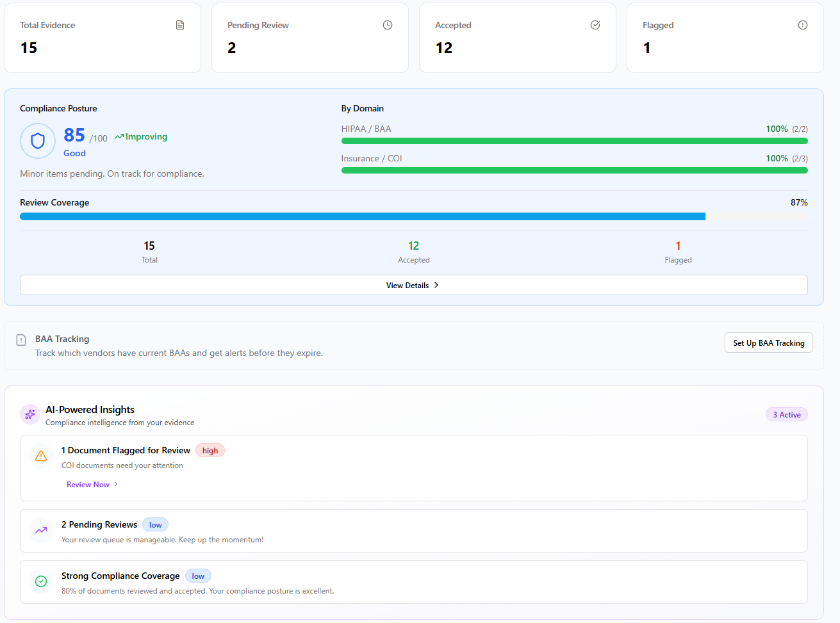Screen dimensions: 840x623
Task: Click the 3 Active badge
Action: pyautogui.click(x=787, y=414)
